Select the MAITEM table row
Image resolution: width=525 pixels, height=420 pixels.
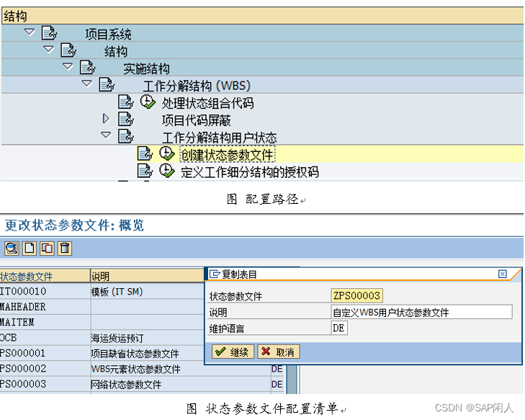point(102,322)
